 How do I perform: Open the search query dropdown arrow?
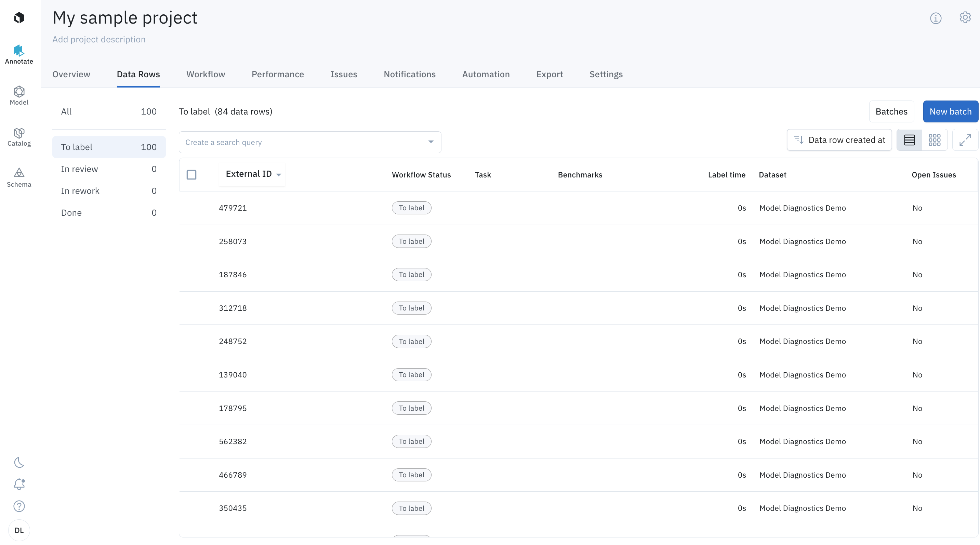click(431, 142)
